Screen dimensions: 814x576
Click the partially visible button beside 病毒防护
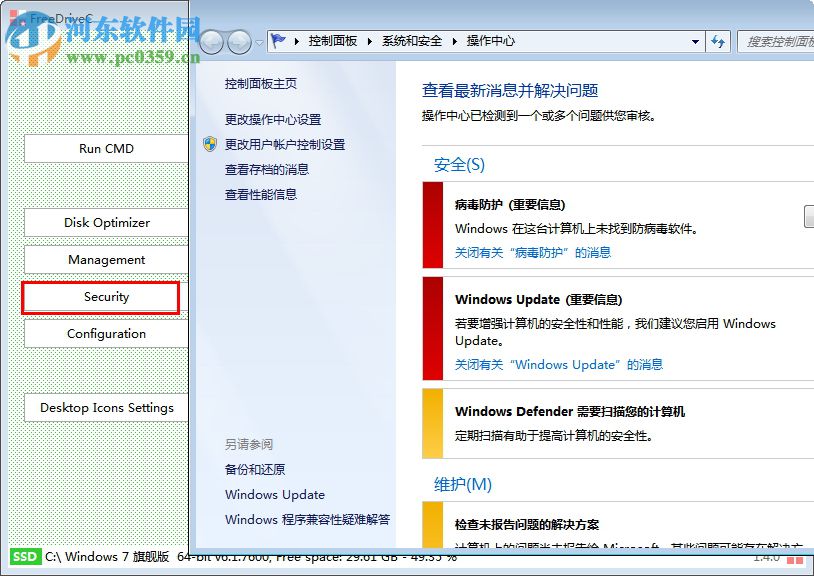(x=809, y=216)
